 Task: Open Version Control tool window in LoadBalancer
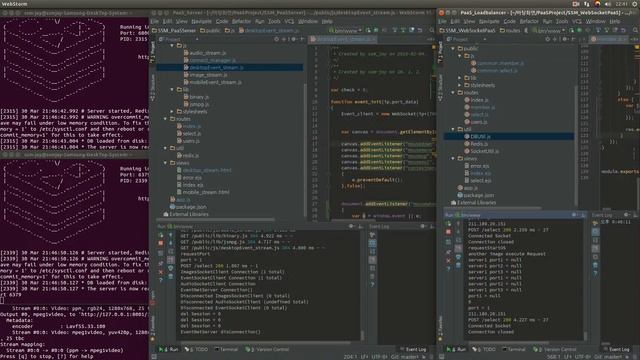555,349
